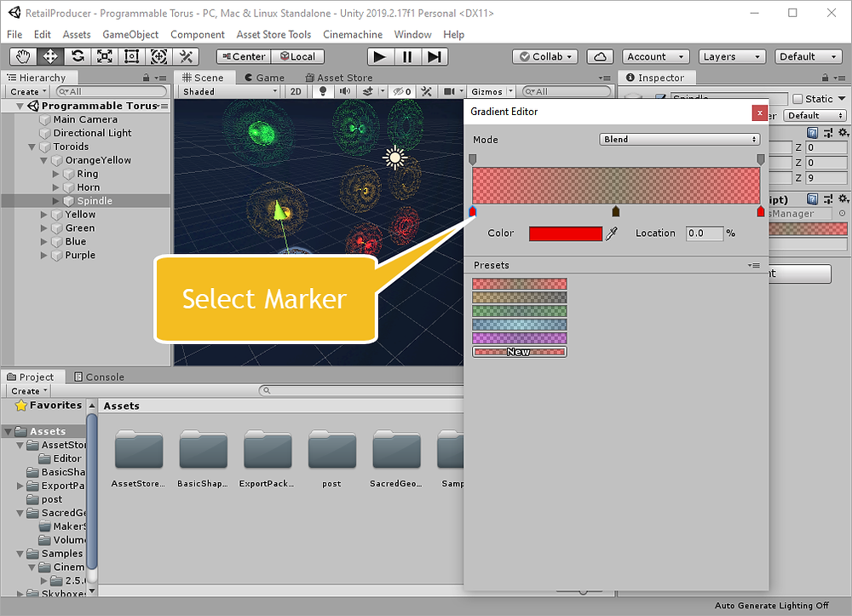This screenshot has width=852, height=616.
Task: Open the Transform component gear menu
Action: [843, 133]
